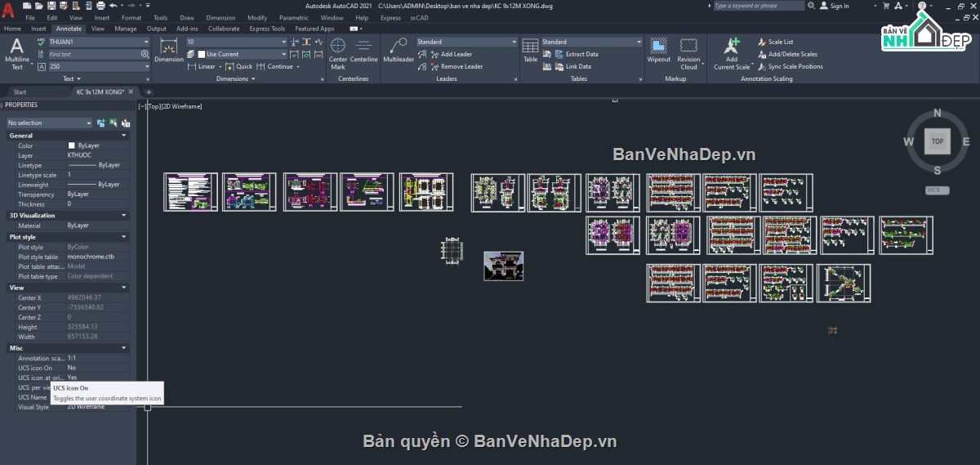
Task: Click the house elevation thumbnail in drawing
Action: tap(503, 266)
